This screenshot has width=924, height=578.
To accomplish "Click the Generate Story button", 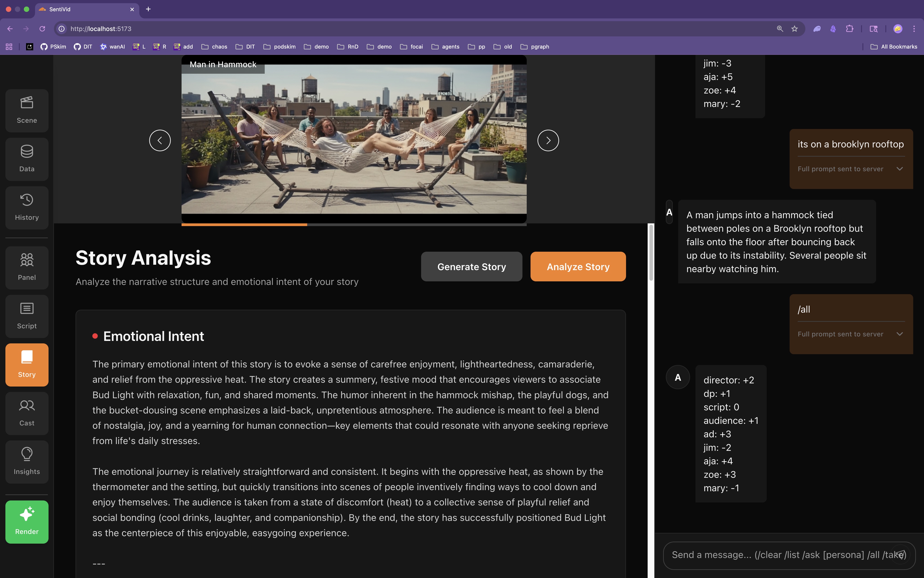I will (x=471, y=267).
